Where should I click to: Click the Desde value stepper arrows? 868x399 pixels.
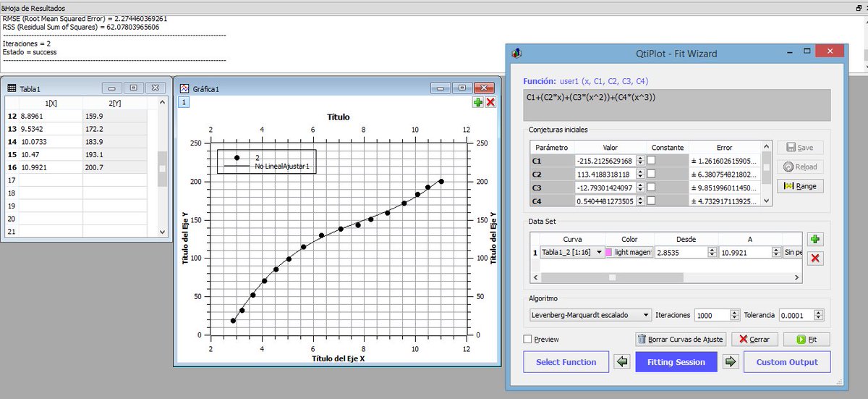(712, 252)
